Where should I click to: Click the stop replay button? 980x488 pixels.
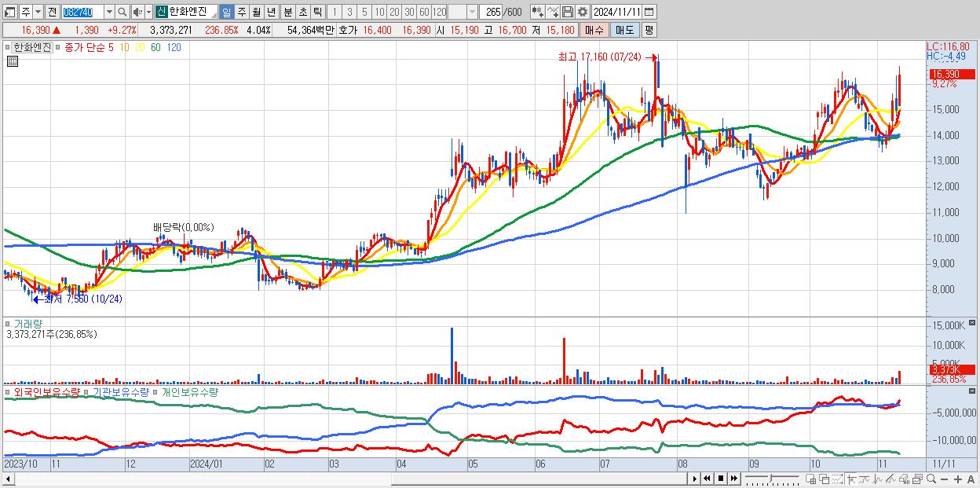point(720,479)
